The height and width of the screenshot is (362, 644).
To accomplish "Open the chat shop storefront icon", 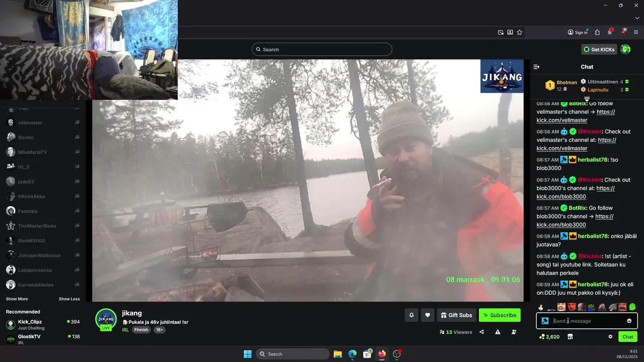I will click(x=570, y=337).
